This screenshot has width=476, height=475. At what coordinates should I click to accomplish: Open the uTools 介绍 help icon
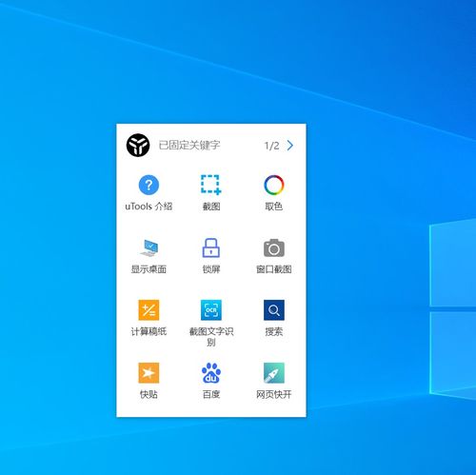[149, 185]
